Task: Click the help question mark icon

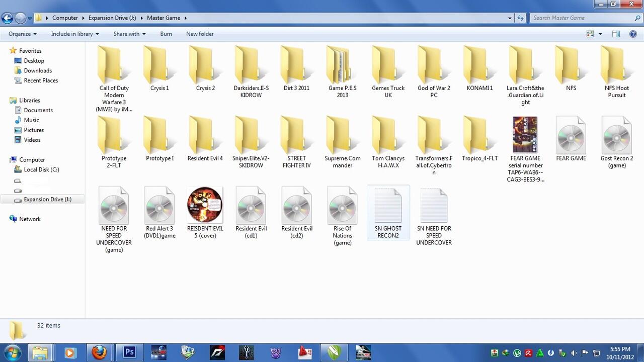Action: [x=633, y=34]
